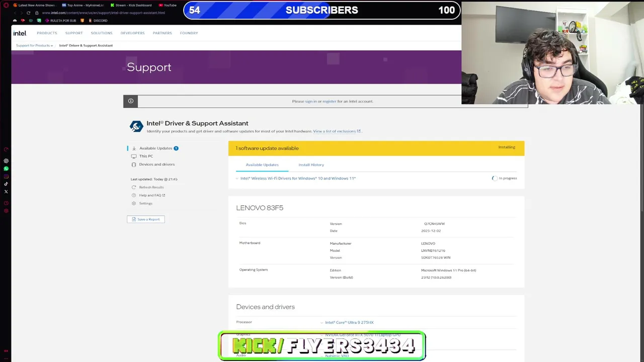Open X (Twitter) from Opera sidebar

tap(6, 192)
